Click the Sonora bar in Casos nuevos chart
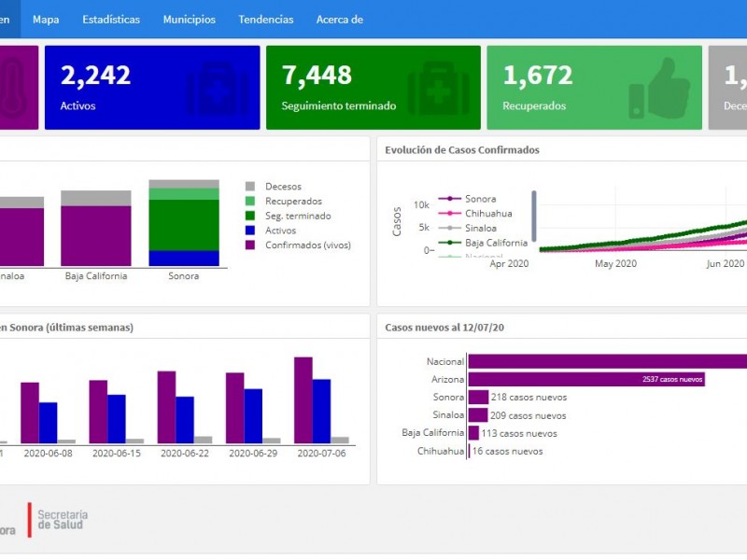The width and height of the screenshot is (747, 560). pos(478,398)
